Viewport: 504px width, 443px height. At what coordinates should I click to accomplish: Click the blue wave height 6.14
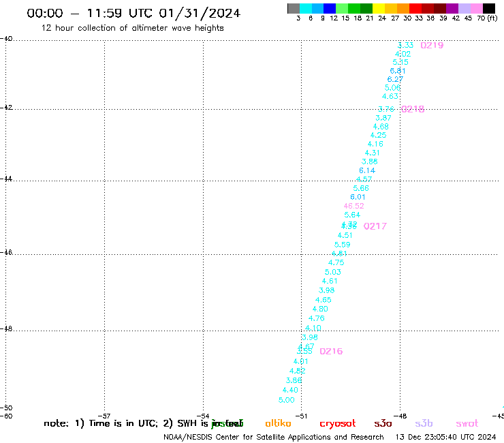[x=367, y=170]
